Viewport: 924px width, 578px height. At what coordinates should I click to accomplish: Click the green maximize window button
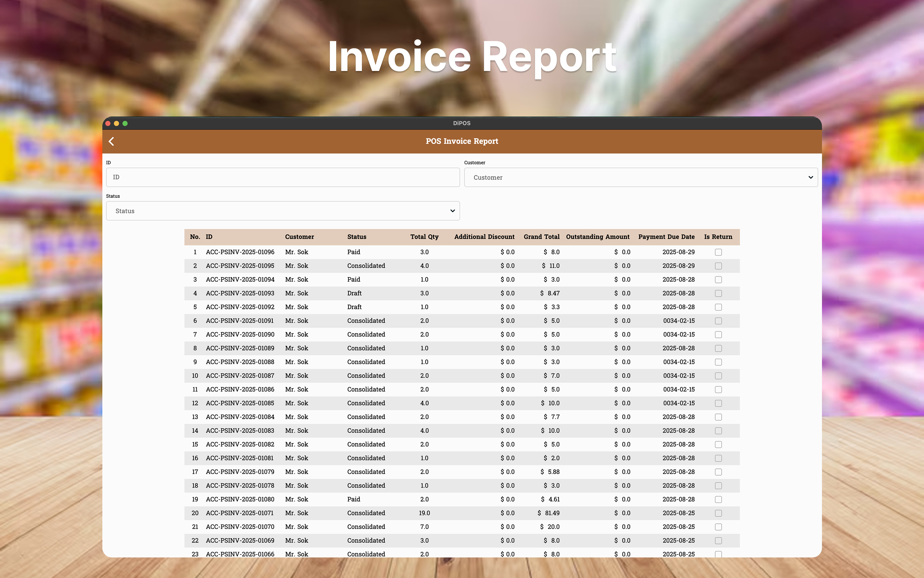coord(125,124)
